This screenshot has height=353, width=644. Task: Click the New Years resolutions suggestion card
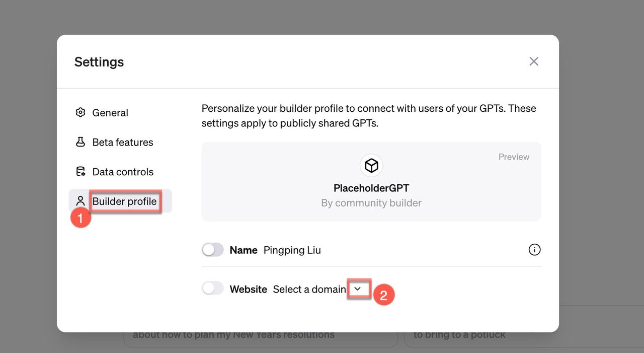(x=261, y=334)
